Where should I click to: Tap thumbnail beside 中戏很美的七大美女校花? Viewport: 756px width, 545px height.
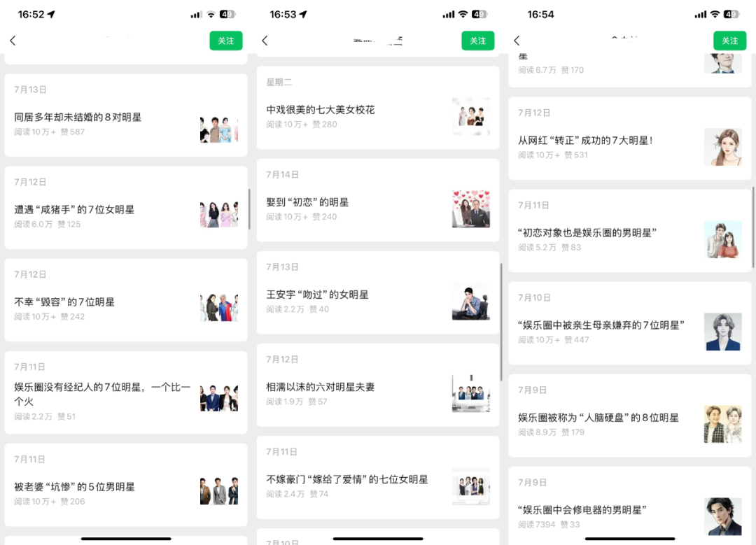point(471,117)
